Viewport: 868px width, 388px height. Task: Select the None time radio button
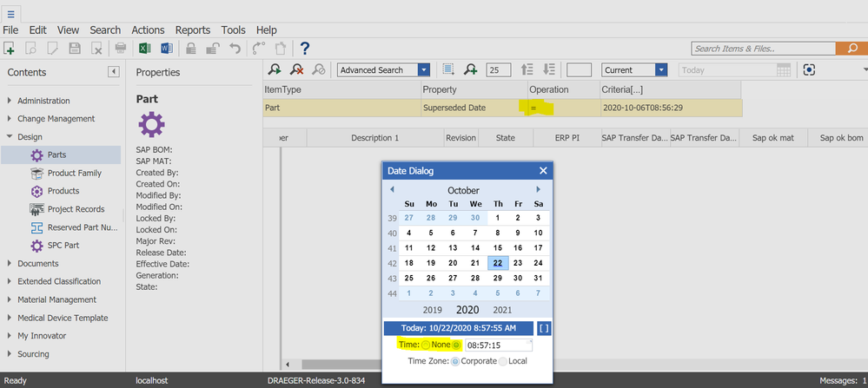pos(426,345)
